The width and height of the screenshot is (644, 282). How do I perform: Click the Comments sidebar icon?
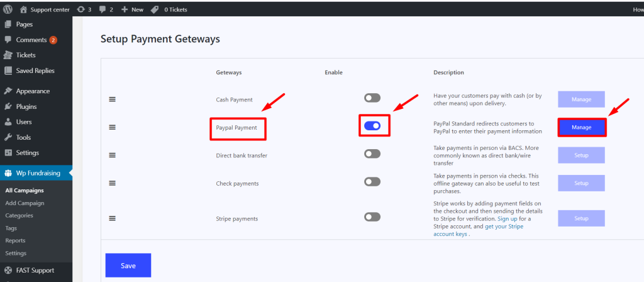pyautogui.click(x=8, y=40)
